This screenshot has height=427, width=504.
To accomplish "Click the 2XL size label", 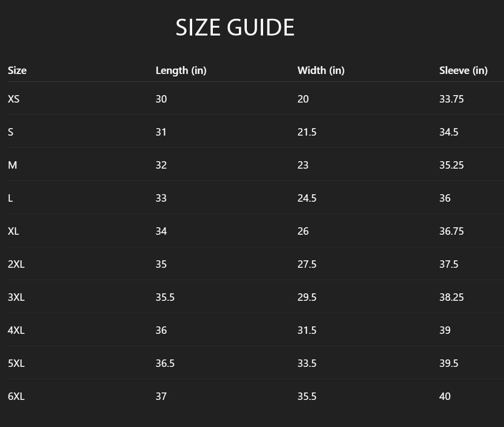I will pos(16,264).
